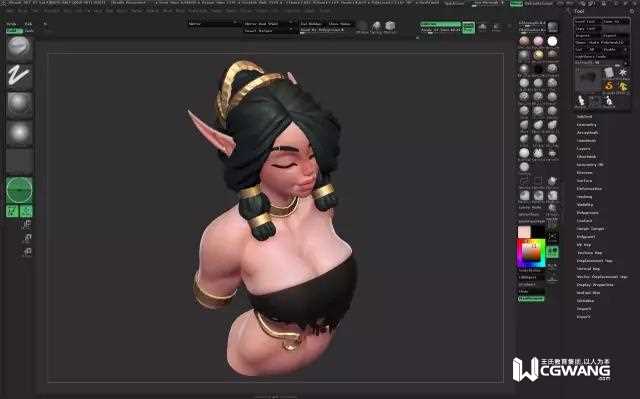Open the Visibility section
The height and width of the screenshot is (399, 640).
coord(585,205)
